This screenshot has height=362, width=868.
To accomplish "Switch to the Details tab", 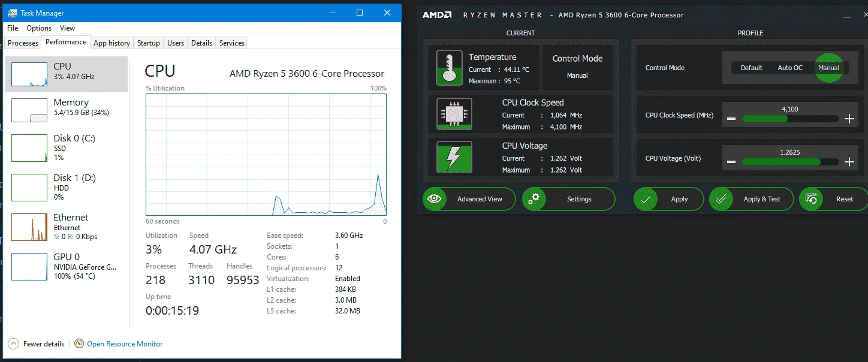I will 201,43.
